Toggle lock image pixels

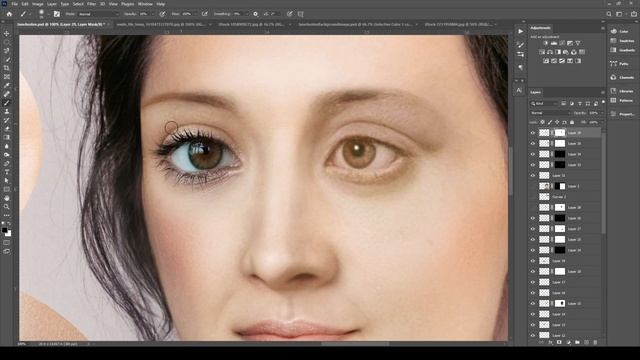click(x=550, y=122)
